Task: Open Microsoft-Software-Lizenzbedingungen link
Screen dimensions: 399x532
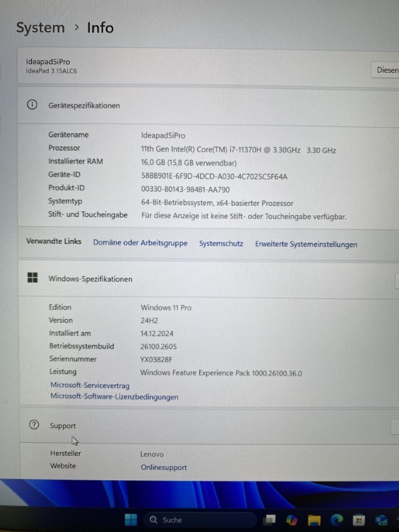Action: (x=114, y=397)
